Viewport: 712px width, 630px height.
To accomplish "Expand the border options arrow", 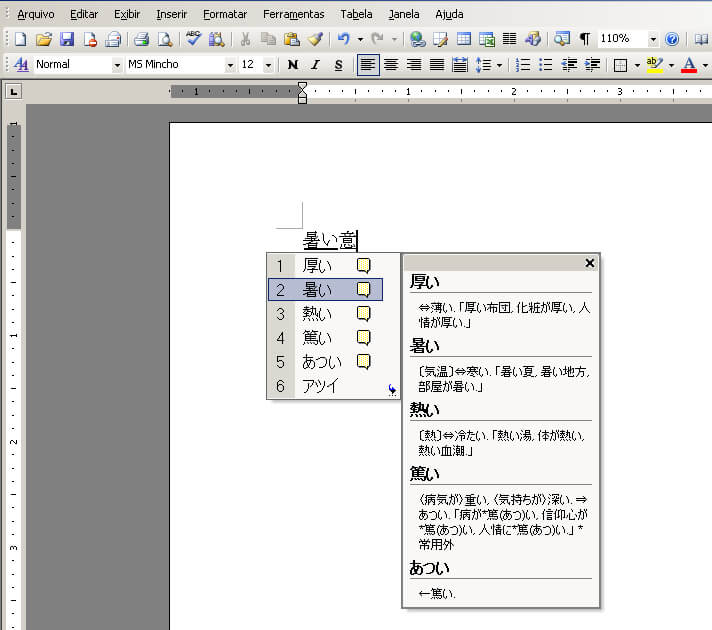I will [x=637, y=65].
